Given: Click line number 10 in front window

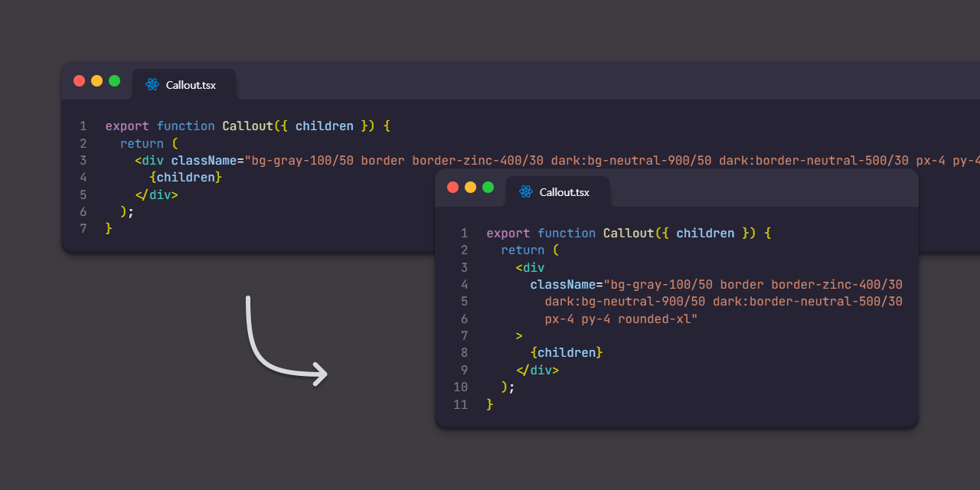Looking at the screenshot, I should pos(460,387).
